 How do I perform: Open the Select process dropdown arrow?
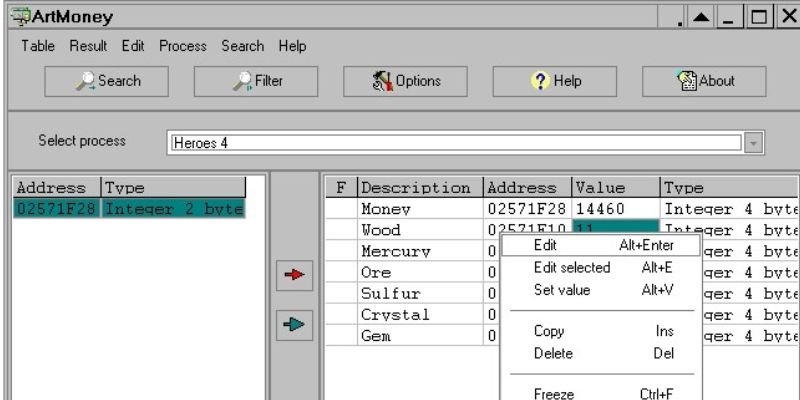pos(753,143)
